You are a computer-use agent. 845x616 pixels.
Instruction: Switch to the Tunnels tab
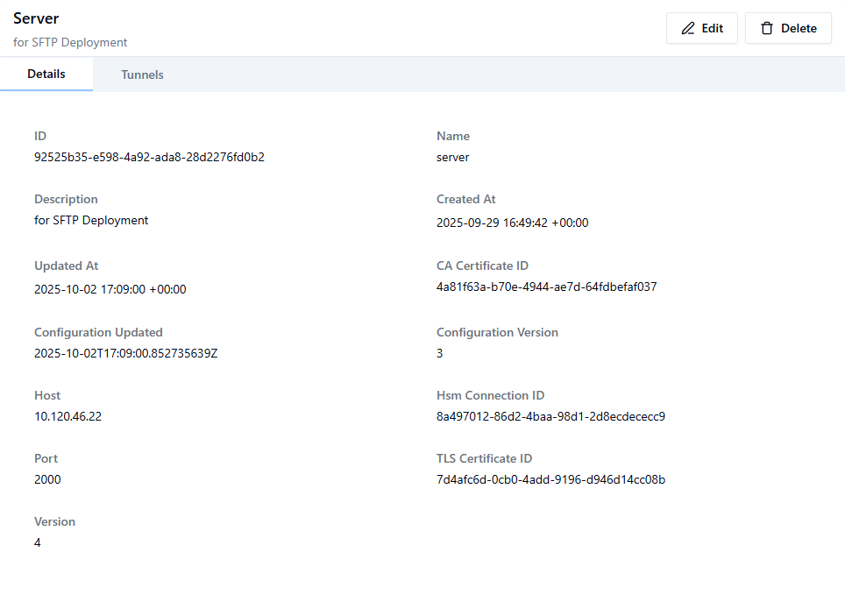(142, 74)
